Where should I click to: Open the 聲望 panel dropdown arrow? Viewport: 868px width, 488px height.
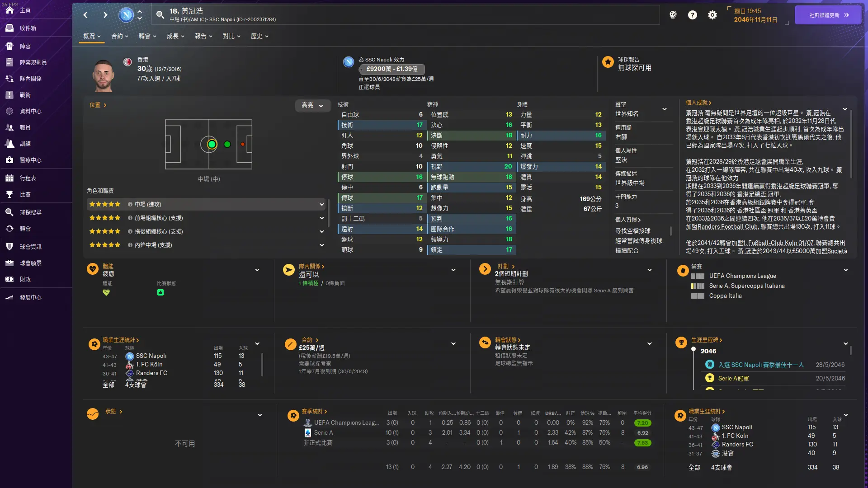coord(665,109)
